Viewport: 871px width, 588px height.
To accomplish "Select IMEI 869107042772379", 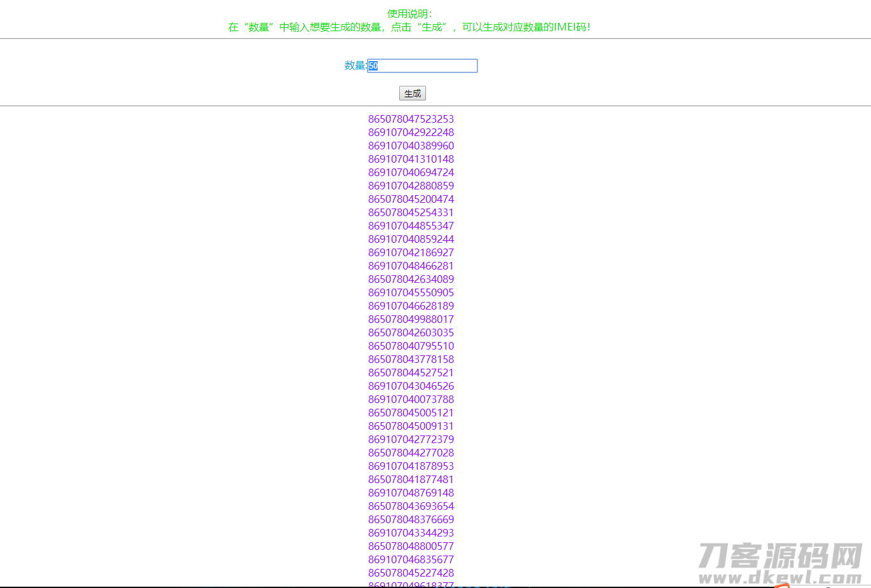I will point(411,439).
